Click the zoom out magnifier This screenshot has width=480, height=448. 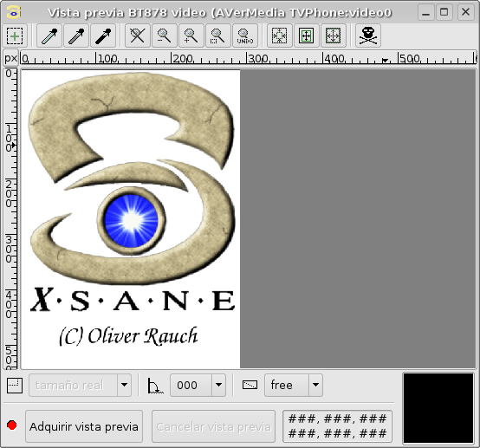point(165,36)
